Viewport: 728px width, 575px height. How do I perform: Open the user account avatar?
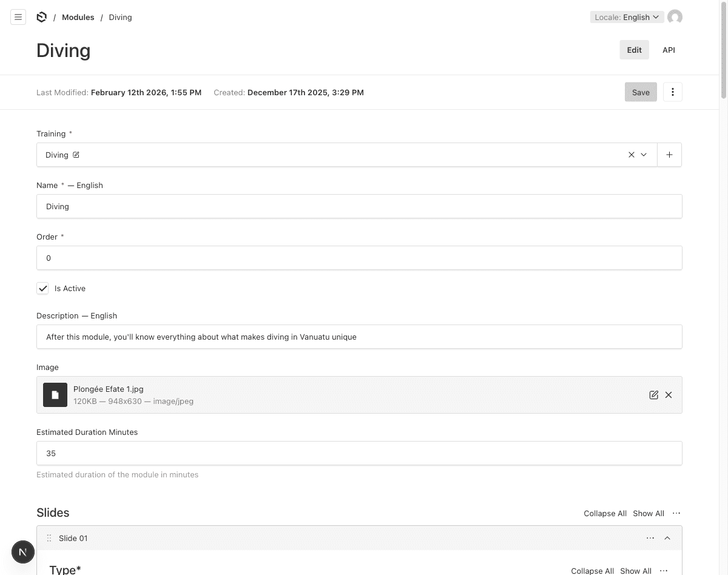coord(675,17)
